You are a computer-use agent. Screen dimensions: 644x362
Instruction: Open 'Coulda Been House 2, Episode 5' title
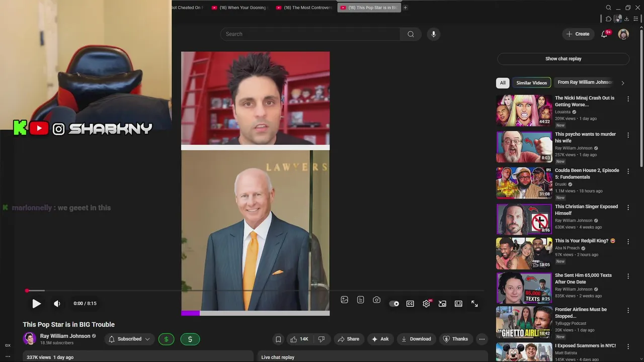[587, 173]
